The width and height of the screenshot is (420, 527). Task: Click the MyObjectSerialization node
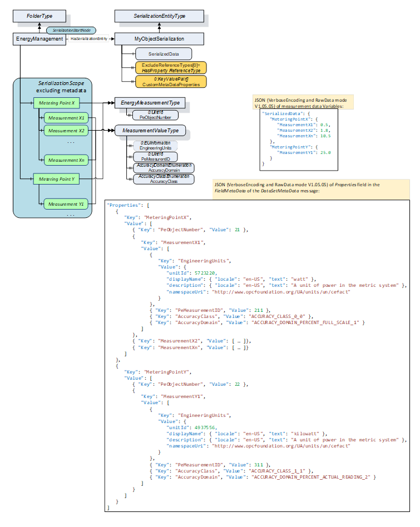[x=159, y=39]
